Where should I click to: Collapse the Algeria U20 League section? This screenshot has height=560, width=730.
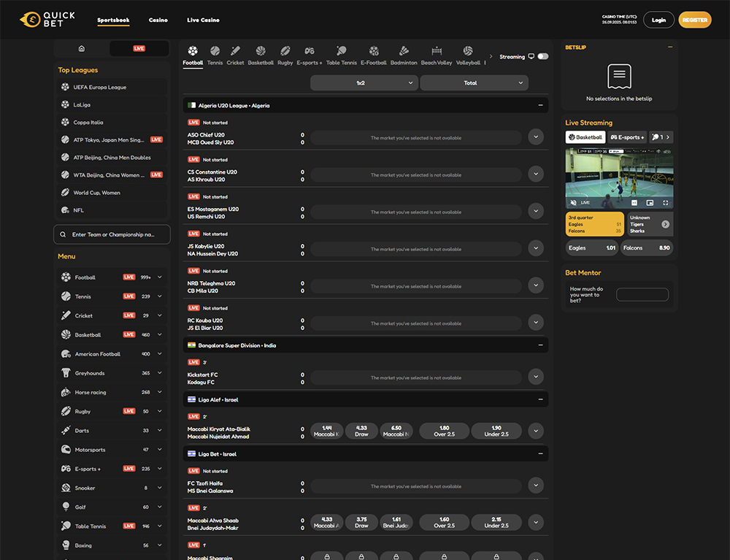point(540,105)
